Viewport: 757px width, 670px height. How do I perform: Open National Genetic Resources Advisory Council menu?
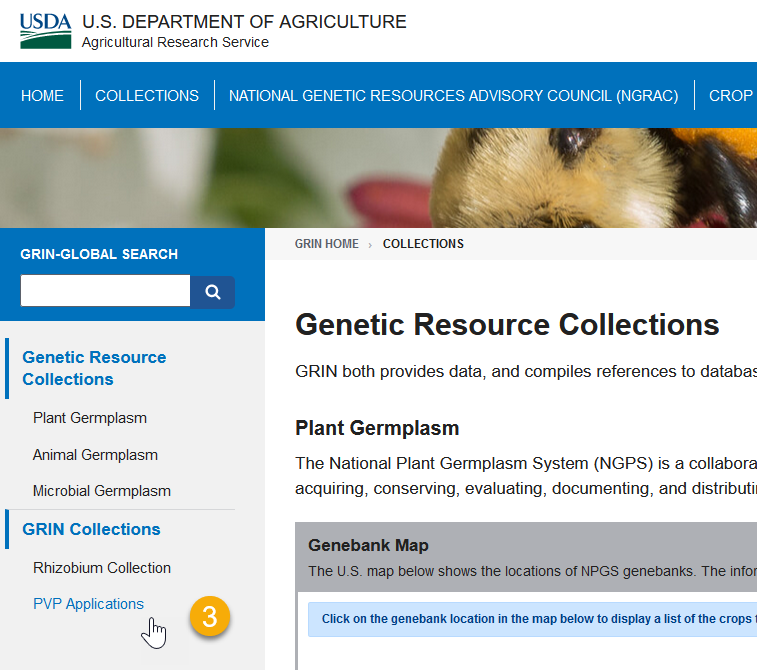point(454,96)
